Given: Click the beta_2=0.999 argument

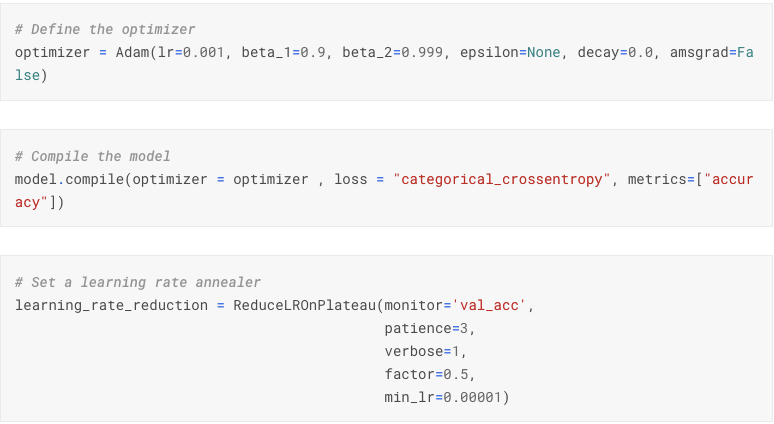Looking at the screenshot, I should [x=392, y=52].
